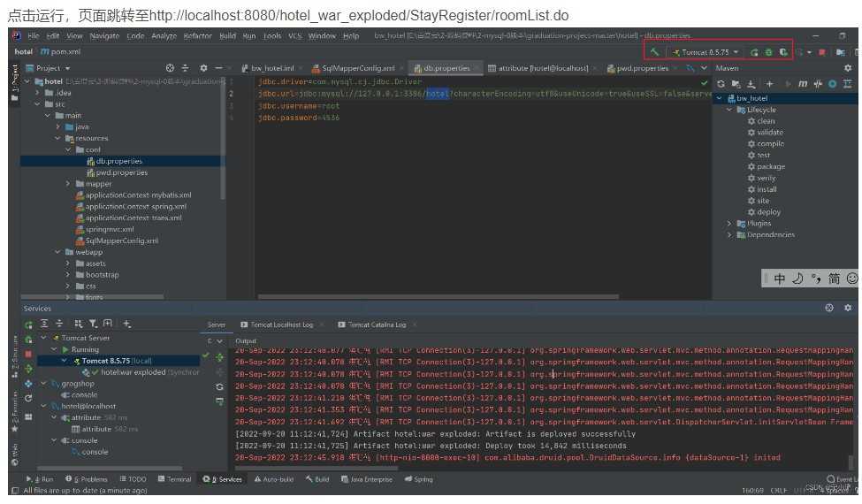Viewport: 862px width, 504px height.
Task: Open the VCS menu
Action: [x=295, y=36]
